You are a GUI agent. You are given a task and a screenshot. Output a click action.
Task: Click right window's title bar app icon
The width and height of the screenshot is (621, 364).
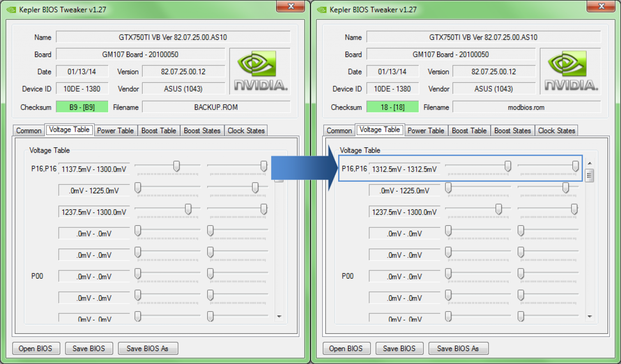(321, 10)
